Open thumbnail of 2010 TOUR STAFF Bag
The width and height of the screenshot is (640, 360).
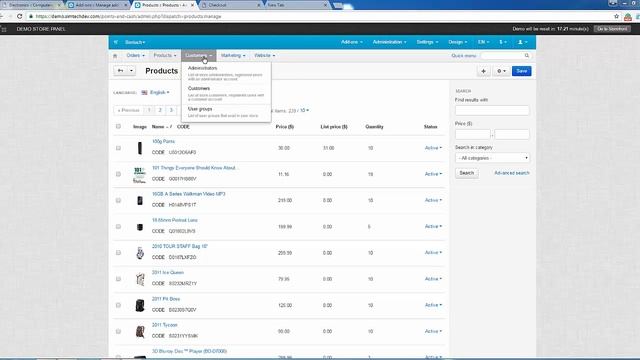(140, 253)
